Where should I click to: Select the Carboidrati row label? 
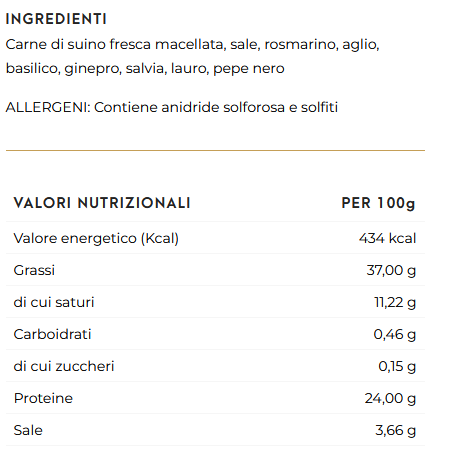pyautogui.click(x=52, y=334)
